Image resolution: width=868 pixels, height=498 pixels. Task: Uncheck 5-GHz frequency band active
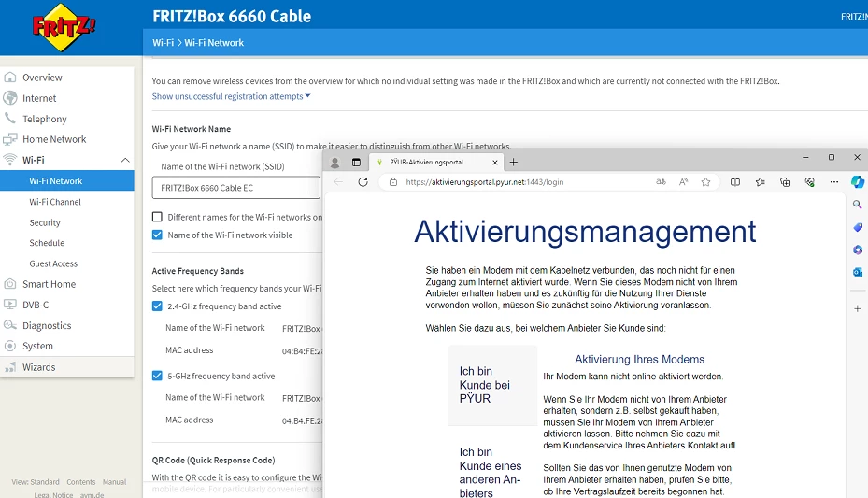[157, 376]
